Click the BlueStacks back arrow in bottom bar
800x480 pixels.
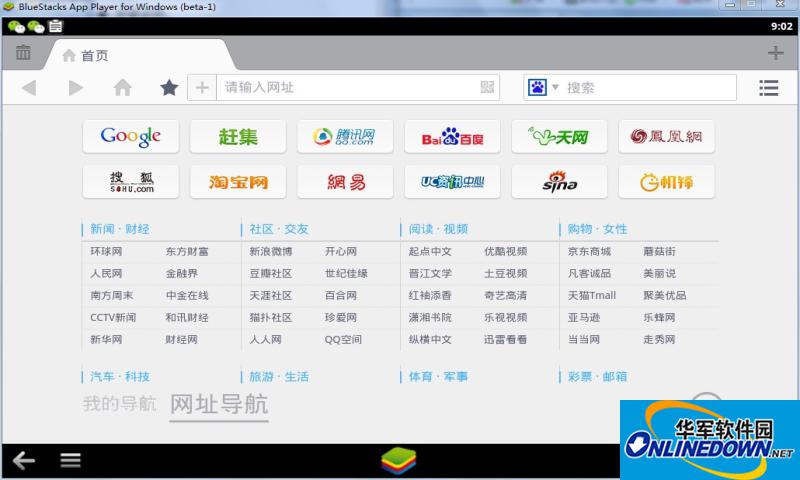point(23,461)
